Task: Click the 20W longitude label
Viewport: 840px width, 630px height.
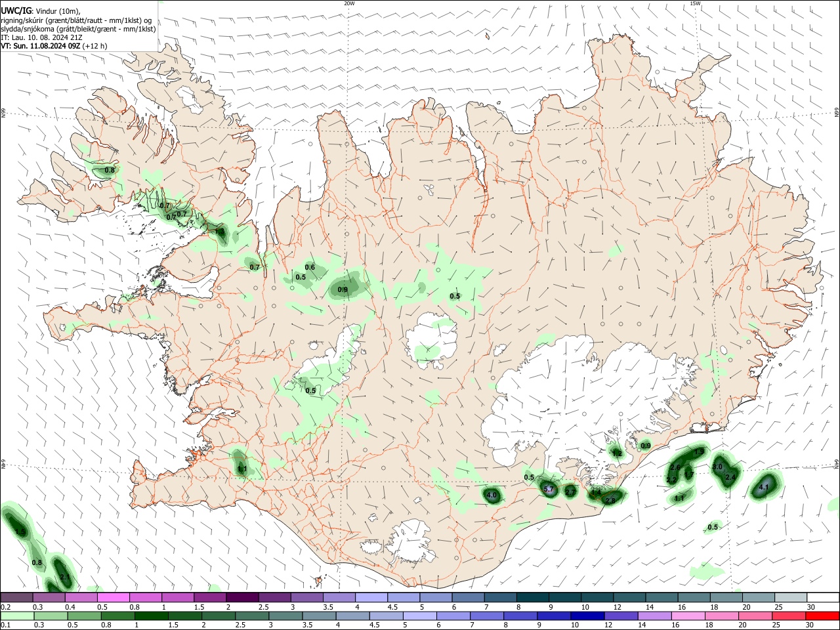Action: (x=349, y=3)
